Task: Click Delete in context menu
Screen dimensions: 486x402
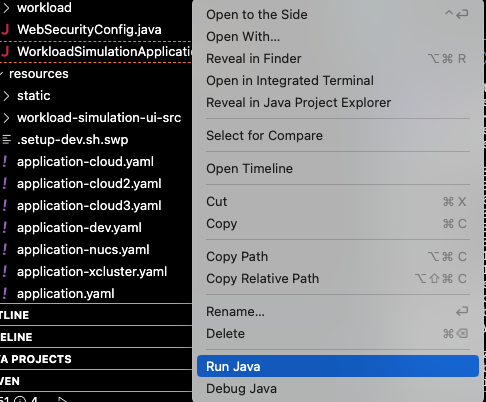Action: 338,334
